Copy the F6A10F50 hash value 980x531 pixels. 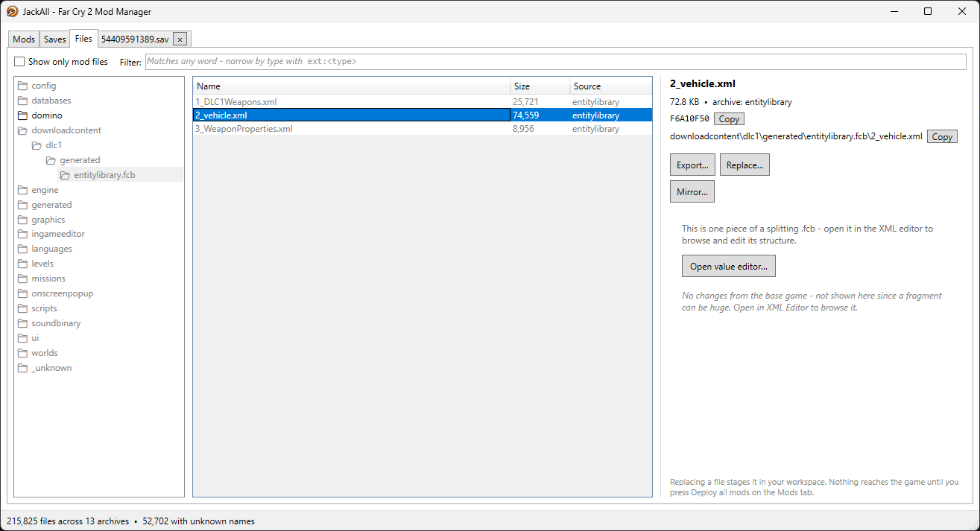729,119
